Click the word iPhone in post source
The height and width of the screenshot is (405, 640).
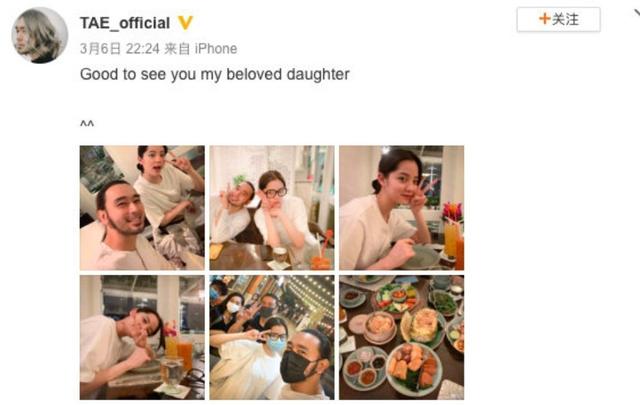pos(216,49)
